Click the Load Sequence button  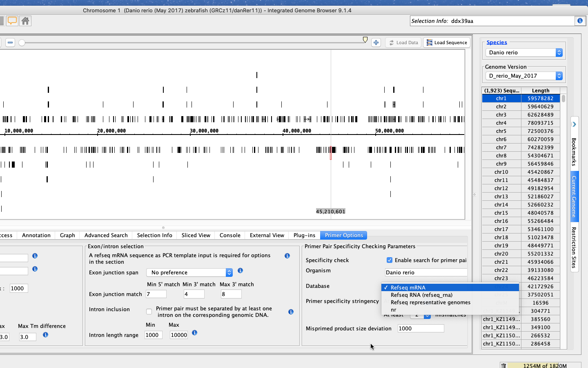pyautogui.click(x=447, y=43)
